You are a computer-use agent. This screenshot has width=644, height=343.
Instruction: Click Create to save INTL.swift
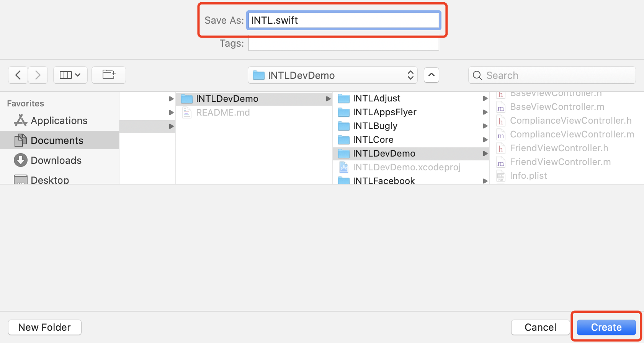pos(606,327)
